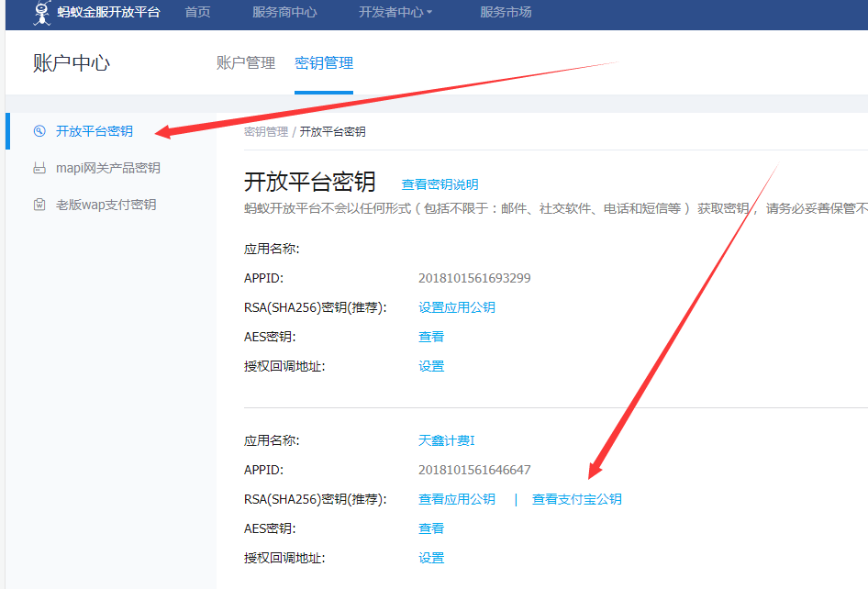Screen dimensions: 868x589
Task: Select mapi网关产品密钥 in the sidebar
Action: [108, 168]
